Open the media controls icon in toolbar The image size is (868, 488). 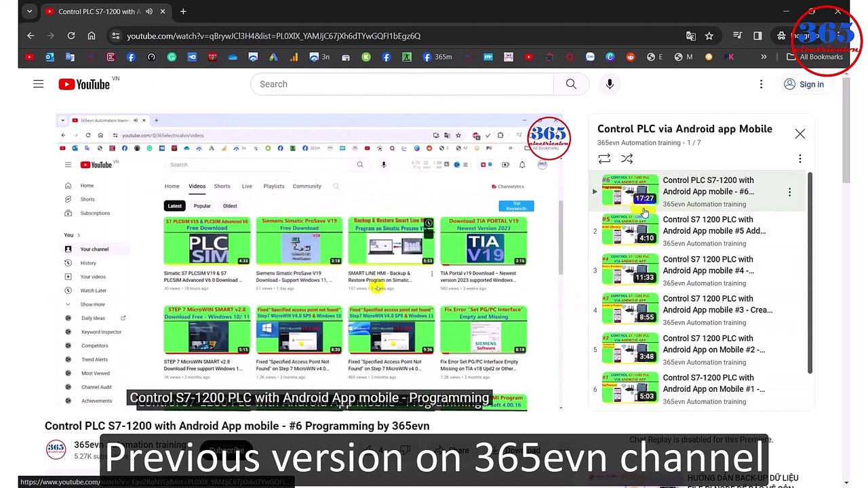[738, 36]
